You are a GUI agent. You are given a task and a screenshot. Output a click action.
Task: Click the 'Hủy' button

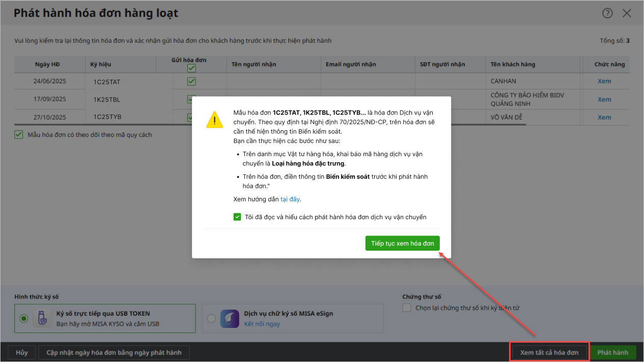point(22,352)
